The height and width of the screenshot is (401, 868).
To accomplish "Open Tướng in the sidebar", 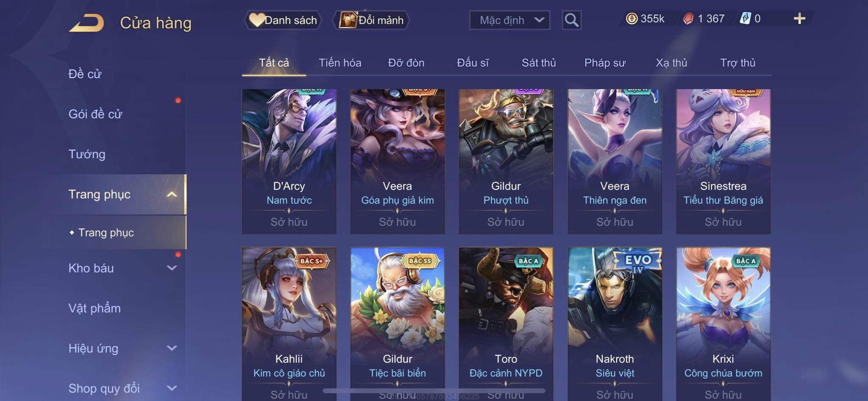I will (87, 154).
